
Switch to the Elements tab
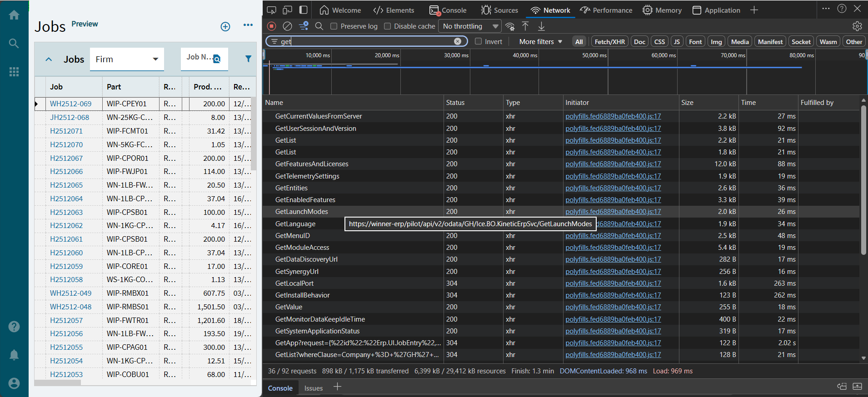click(x=394, y=10)
